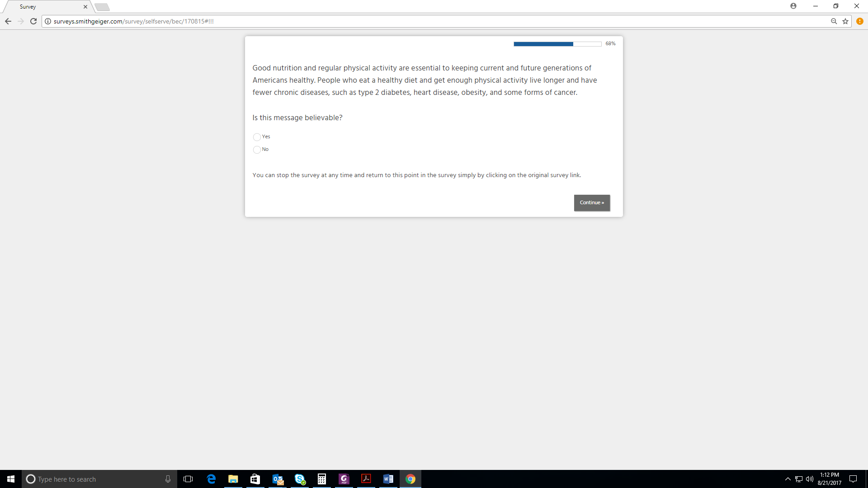Click the orange Chrome notification icon
Image resolution: width=868 pixels, height=488 pixels.
click(860, 21)
